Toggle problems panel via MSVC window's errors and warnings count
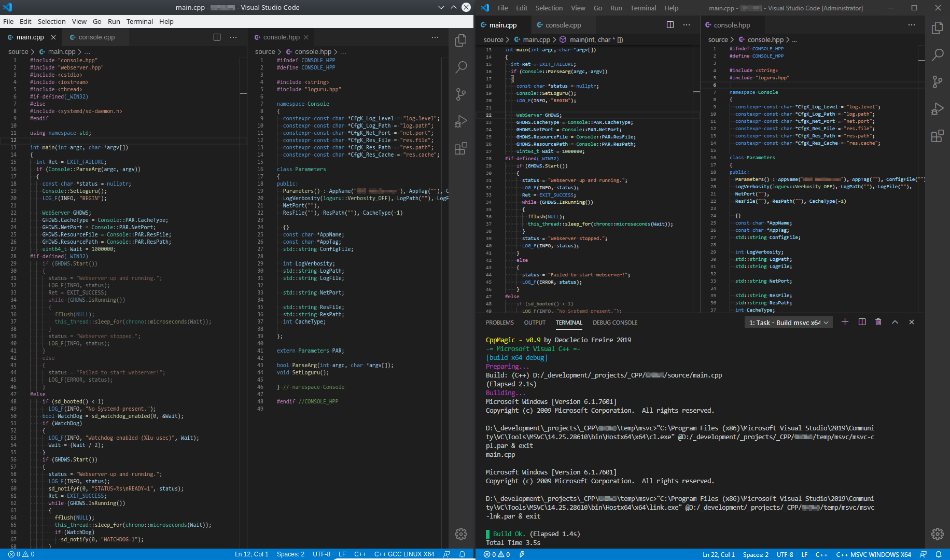Screen dimensions: 950x560 pos(497,554)
